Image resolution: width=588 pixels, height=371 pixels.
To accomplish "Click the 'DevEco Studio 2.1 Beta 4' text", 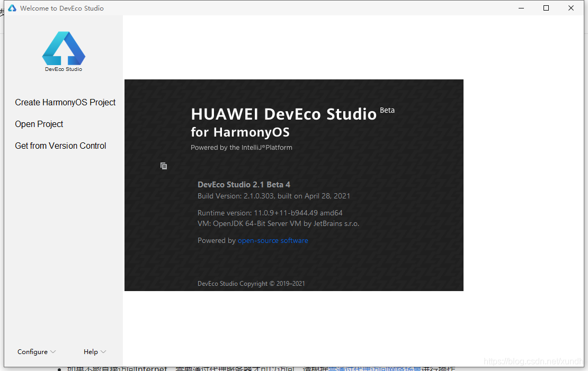I will [x=244, y=184].
